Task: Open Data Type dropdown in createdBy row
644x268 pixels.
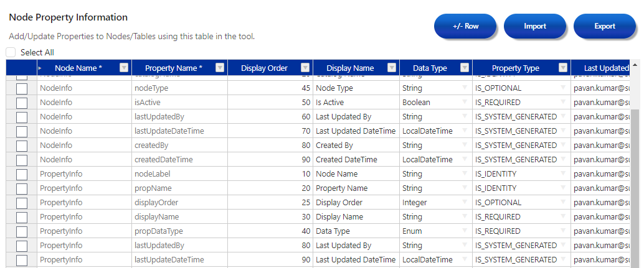Action: click(x=465, y=146)
